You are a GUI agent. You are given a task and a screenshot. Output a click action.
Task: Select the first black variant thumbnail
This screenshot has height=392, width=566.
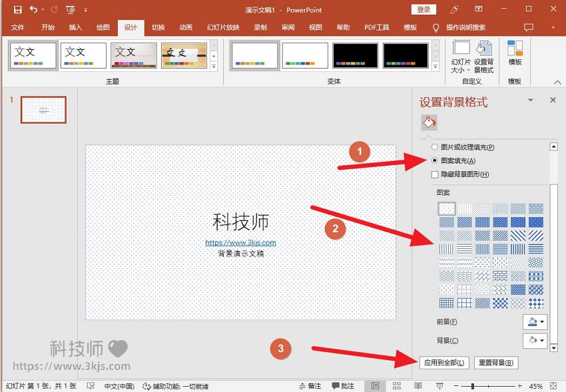[x=355, y=55]
